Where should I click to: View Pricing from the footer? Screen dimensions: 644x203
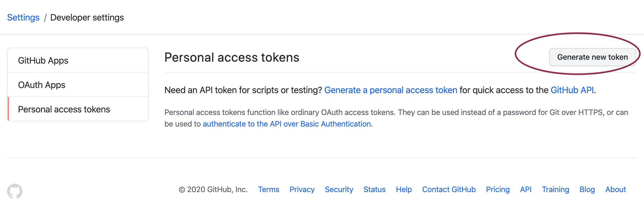[498, 190]
